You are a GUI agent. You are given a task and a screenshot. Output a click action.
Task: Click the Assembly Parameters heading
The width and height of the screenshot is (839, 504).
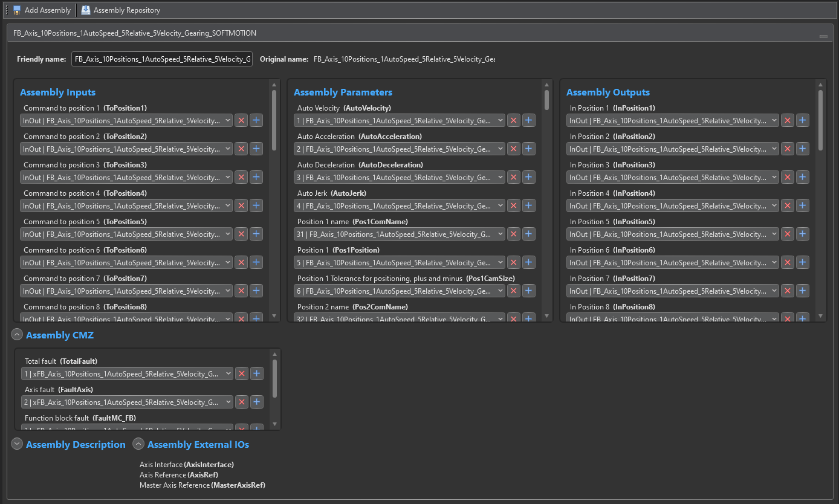click(343, 92)
